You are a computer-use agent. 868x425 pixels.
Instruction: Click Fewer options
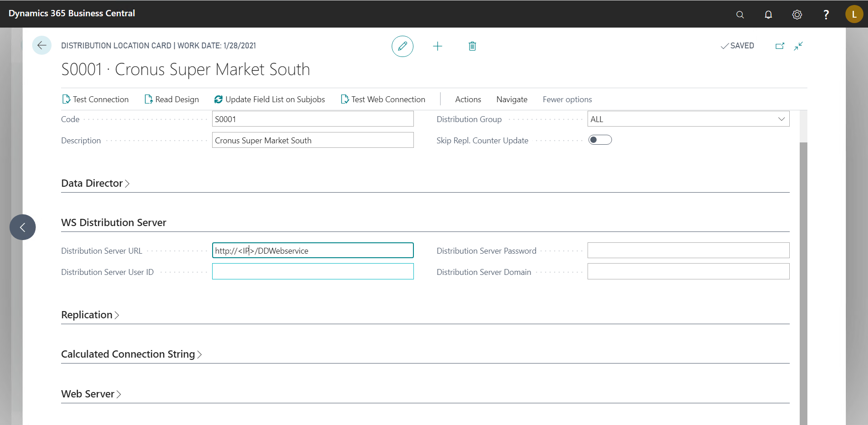point(567,99)
